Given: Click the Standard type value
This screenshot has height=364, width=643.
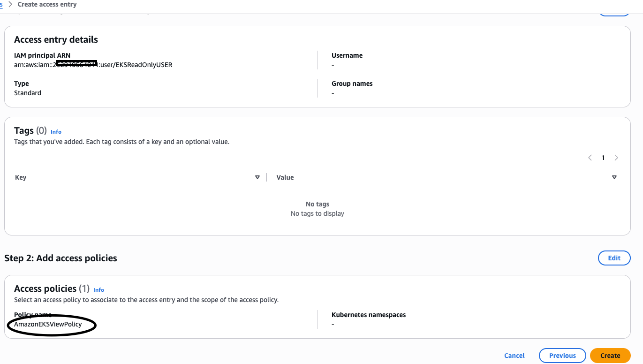Looking at the screenshot, I should point(28,93).
